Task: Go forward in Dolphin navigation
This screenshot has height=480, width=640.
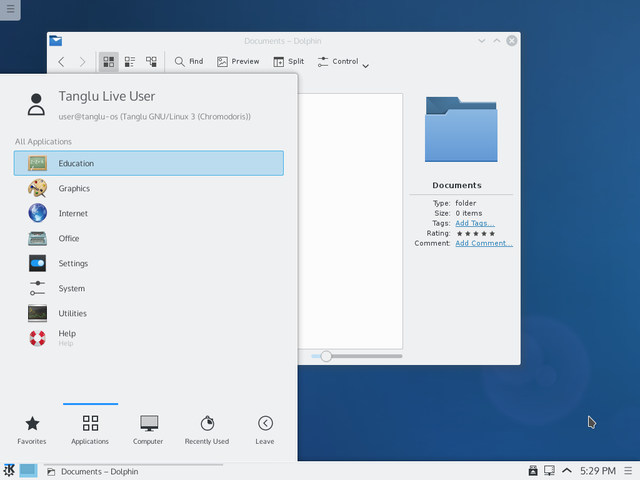Action: [82, 62]
